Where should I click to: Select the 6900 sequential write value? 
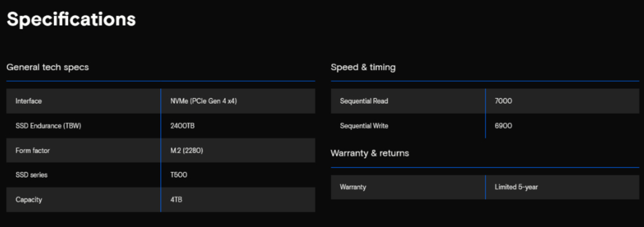click(503, 126)
